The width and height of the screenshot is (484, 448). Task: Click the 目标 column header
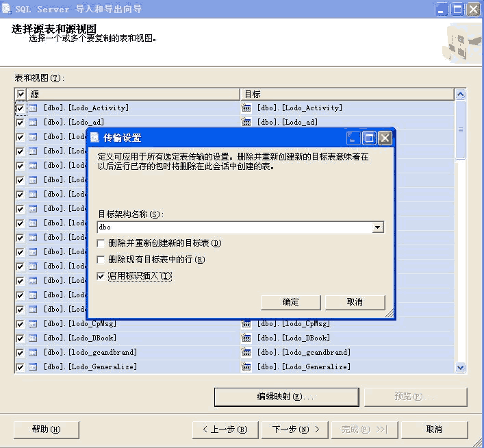click(x=346, y=94)
